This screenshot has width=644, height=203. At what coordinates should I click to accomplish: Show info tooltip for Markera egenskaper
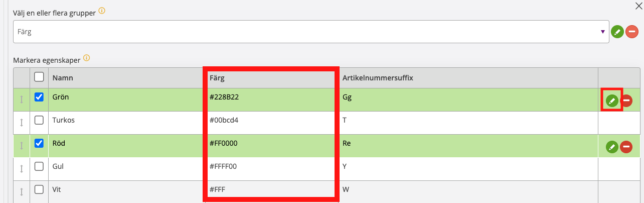point(86,58)
